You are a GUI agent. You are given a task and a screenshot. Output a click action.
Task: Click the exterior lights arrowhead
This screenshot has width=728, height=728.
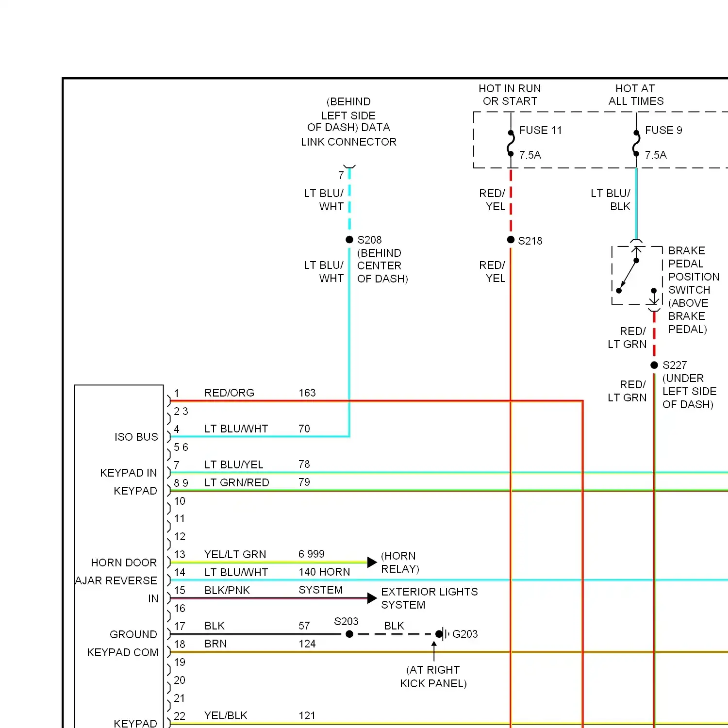click(x=372, y=598)
